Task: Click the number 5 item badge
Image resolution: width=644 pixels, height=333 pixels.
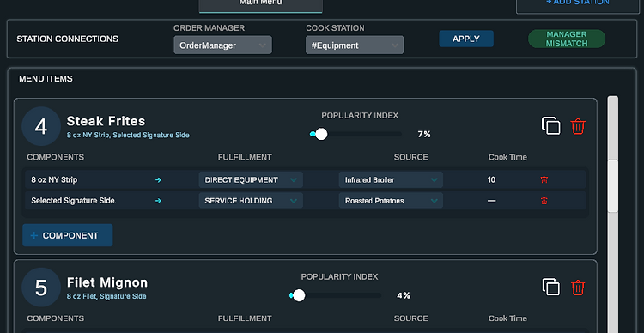Action: coord(41,288)
